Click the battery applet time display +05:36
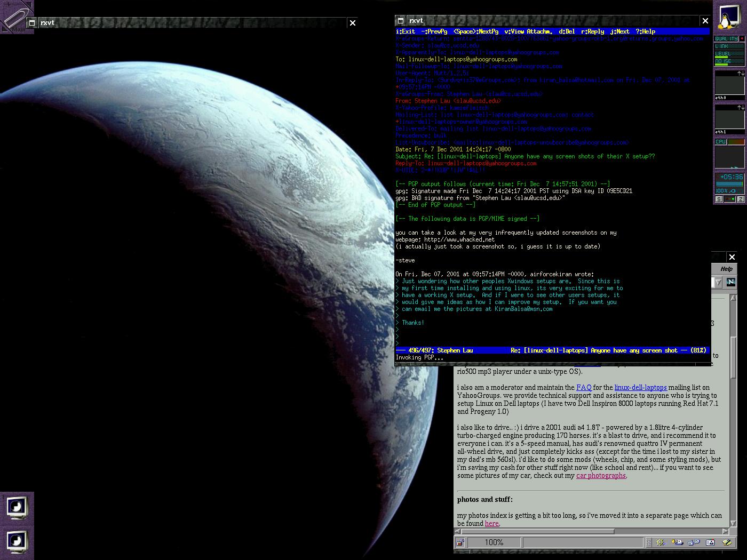The image size is (747, 560). point(731,177)
